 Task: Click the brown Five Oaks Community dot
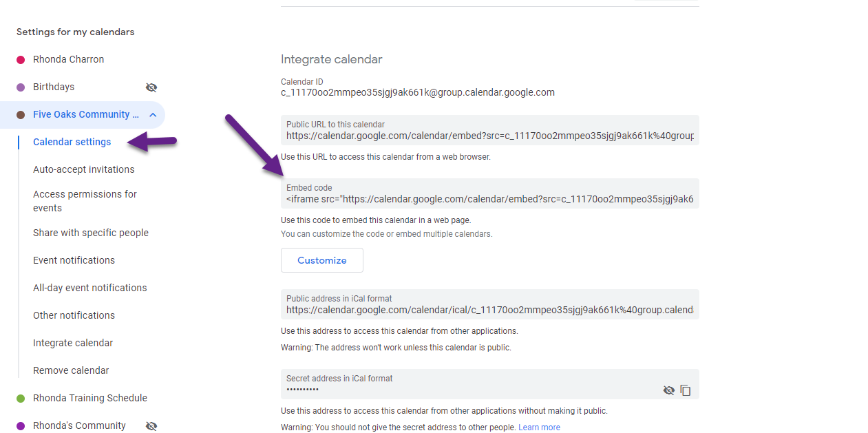21,115
